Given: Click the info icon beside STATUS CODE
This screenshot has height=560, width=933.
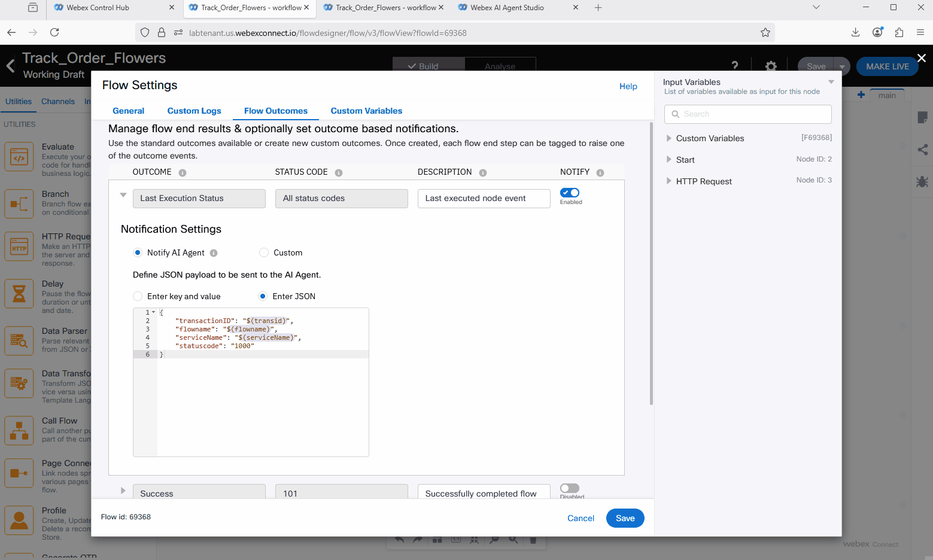Looking at the screenshot, I should point(339,173).
